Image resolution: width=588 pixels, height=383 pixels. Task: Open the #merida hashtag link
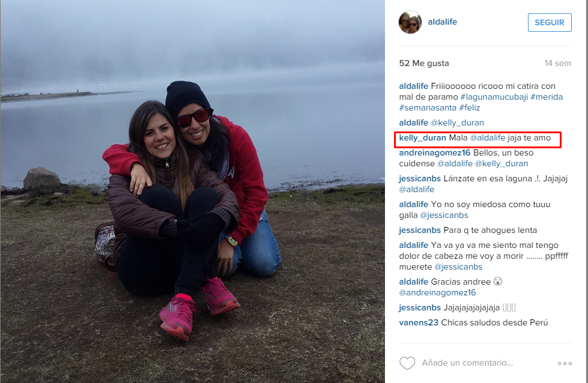[547, 97]
